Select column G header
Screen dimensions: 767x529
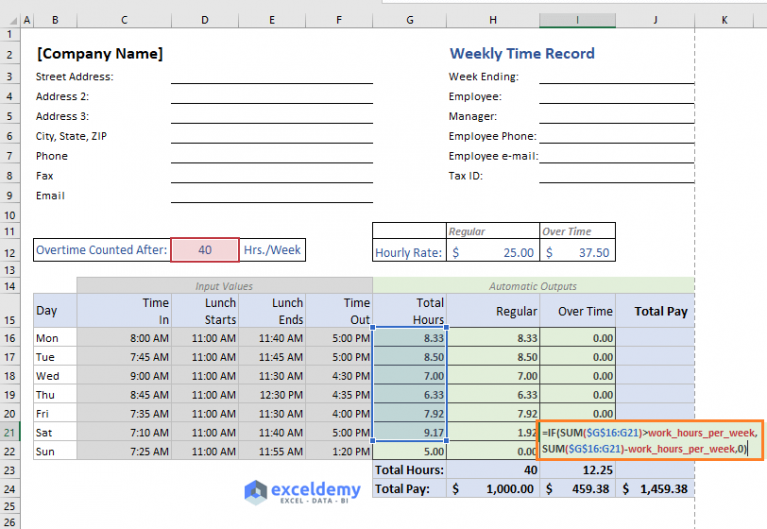pos(409,20)
